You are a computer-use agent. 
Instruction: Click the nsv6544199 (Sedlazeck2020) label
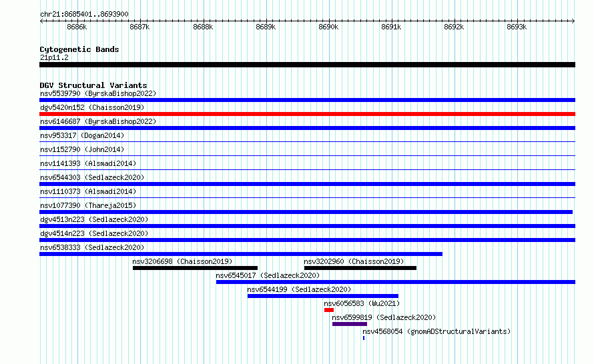coord(299,289)
